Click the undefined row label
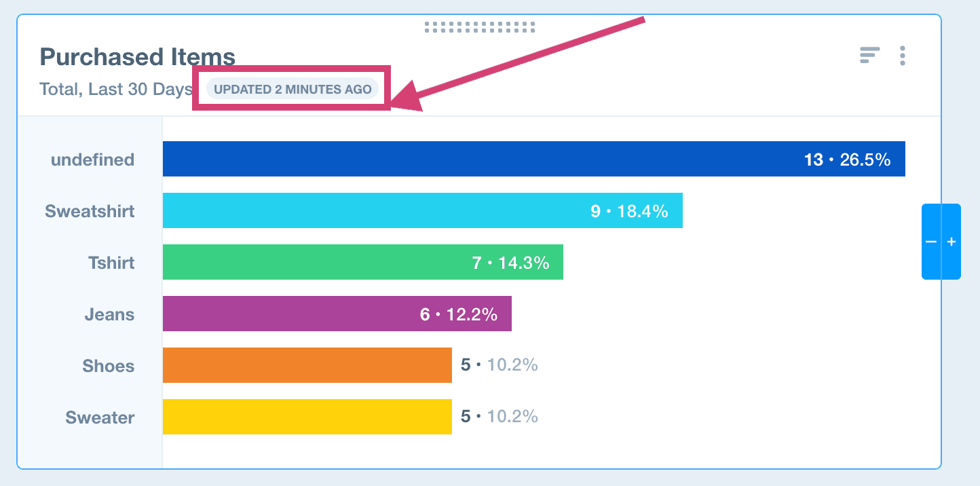The width and height of the screenshot is (980, 486). (x=92, y=160)
